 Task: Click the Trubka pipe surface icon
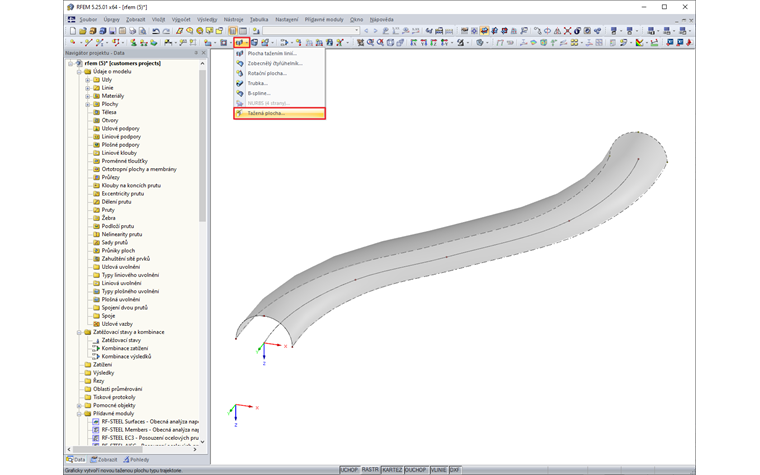240,83
